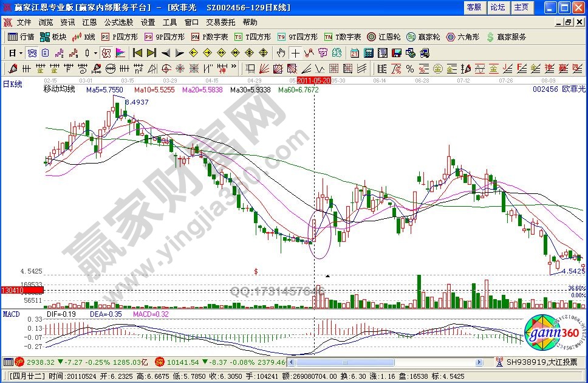Expand the candlestick type dropdown arrow

(95, 53)
